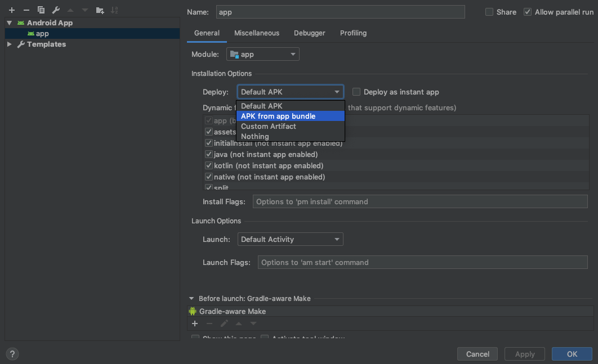Select the Gradle-aware Make task

pos(232,311)
